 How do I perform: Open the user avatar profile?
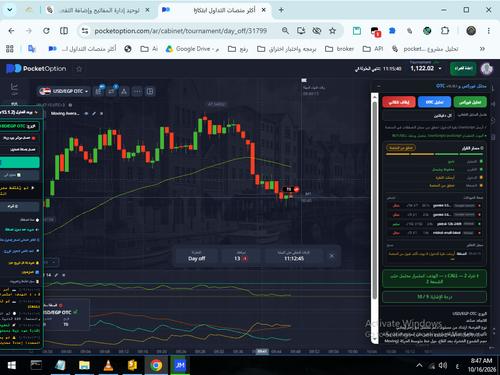tap(487, 69)
